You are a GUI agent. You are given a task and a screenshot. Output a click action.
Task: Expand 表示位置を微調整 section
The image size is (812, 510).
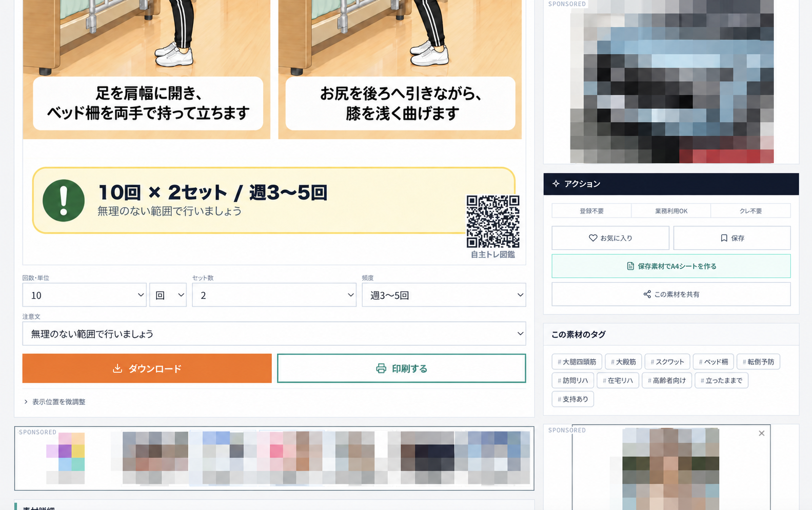pos(54,402)
